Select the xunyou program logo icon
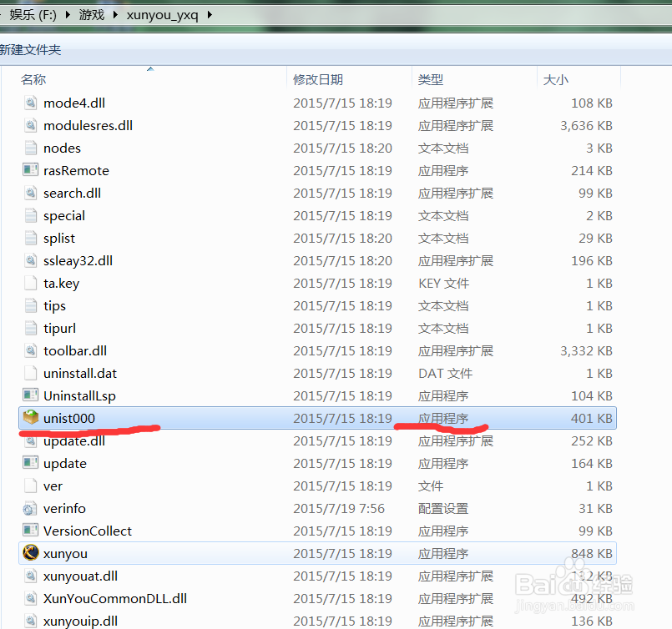Screen dimensions: 672x629 pos(30,553)
